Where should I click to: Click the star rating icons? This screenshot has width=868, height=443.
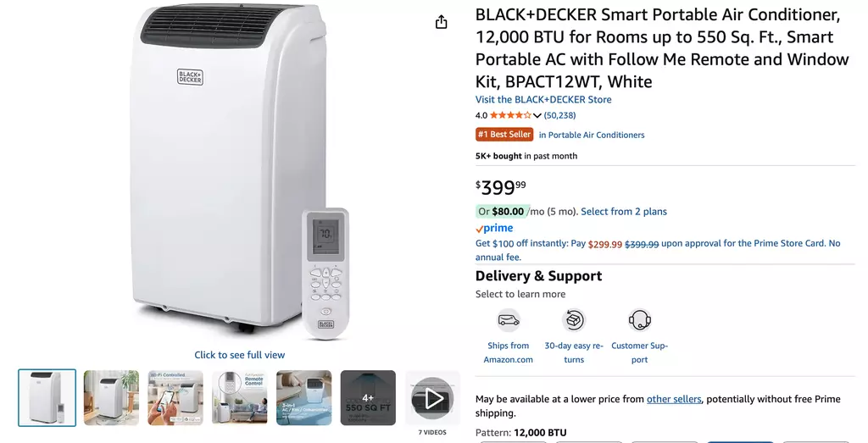pyautogui.click(x=510, y=115)
